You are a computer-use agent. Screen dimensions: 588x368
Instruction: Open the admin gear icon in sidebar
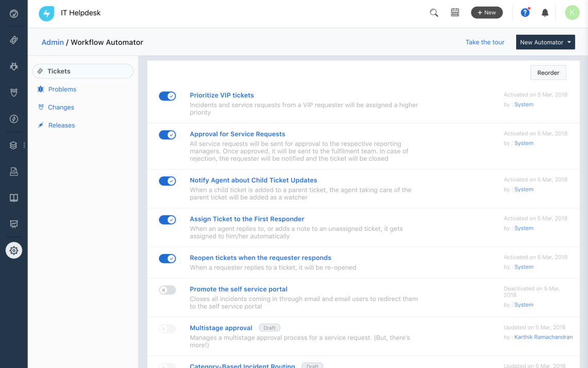pos(14,250)
